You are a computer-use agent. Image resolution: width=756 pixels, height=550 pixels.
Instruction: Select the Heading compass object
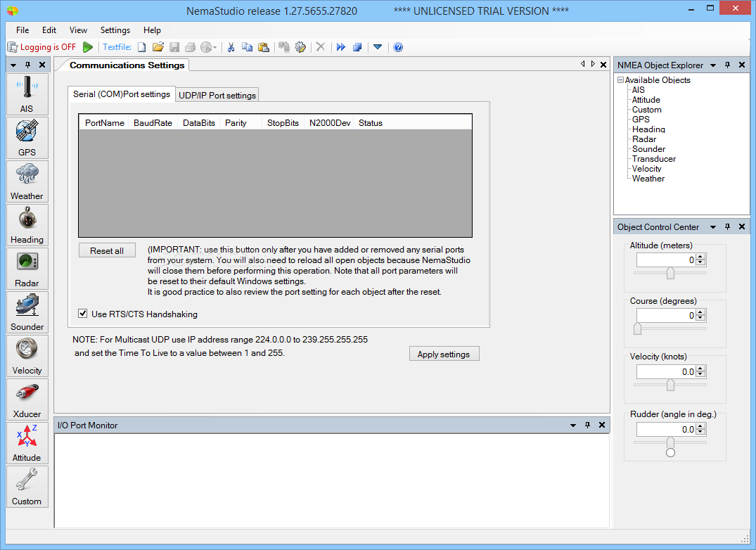coord(27,225)
